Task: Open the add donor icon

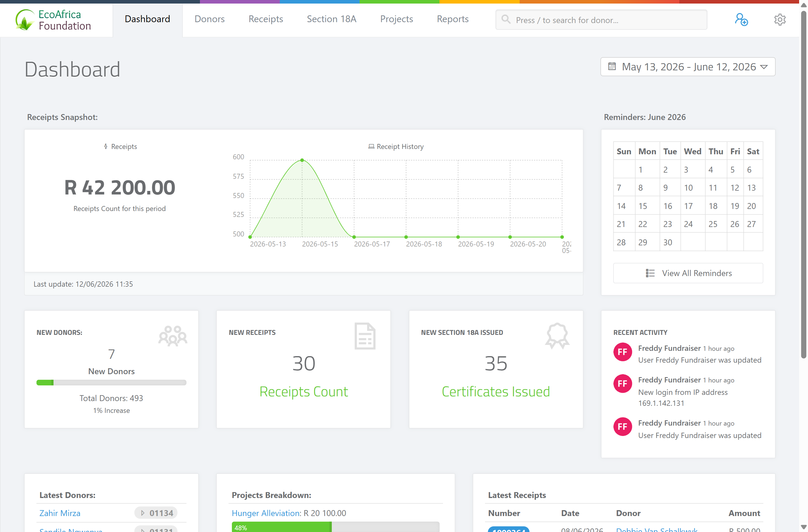Action: pos(741,19)
